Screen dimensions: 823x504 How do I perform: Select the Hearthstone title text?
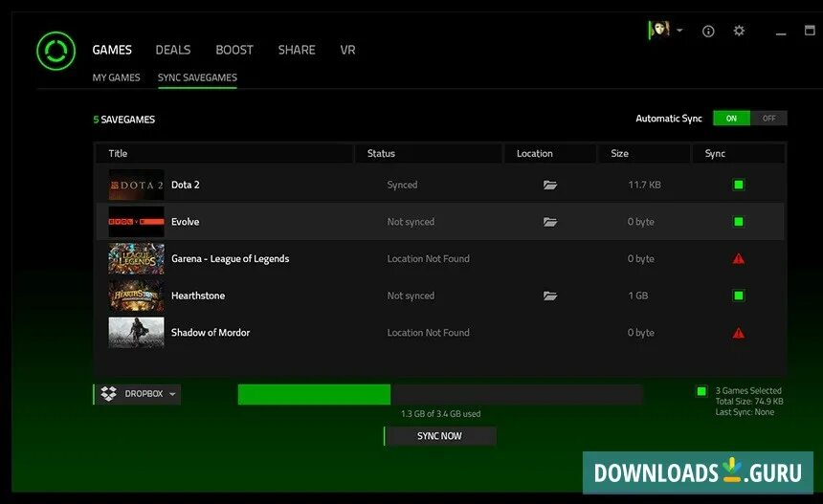click(x=198, y=296)
